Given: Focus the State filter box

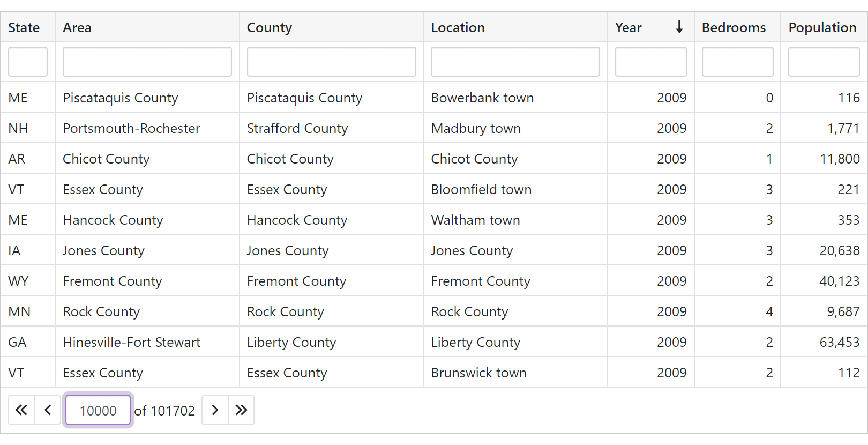Looking at the screenshot, I should point(28,62).
